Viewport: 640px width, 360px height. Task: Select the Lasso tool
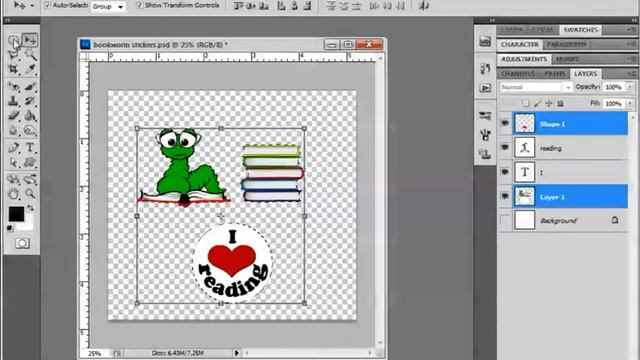tap(13, 55)
